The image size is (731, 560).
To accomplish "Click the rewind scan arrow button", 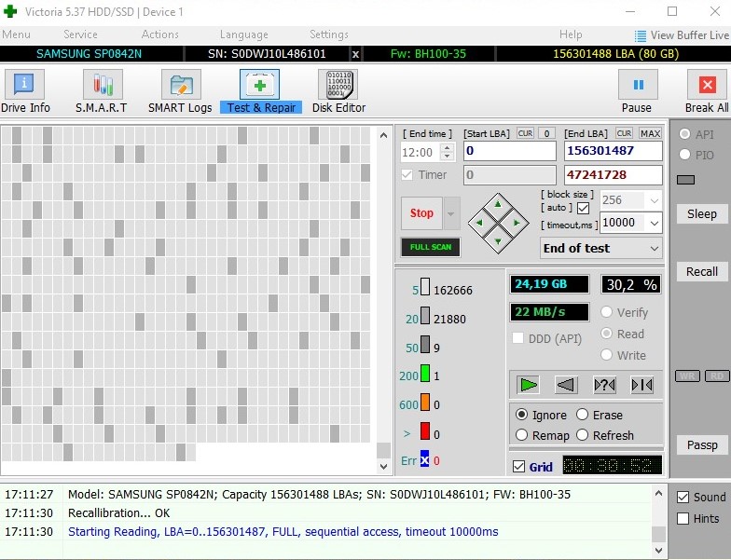I will coord(565,384).
